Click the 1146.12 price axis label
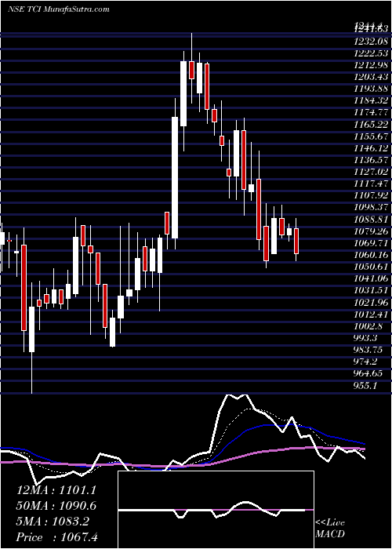The image size is (392, 549). 371,149
